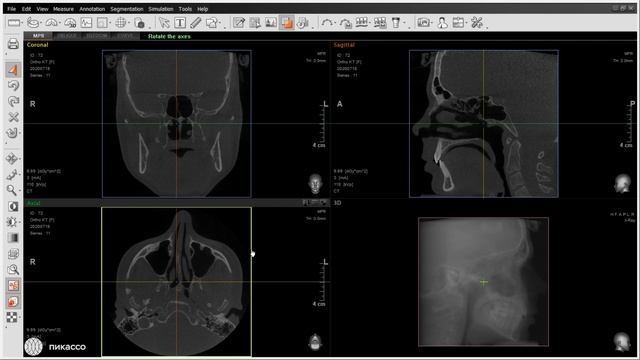640x360 pixels.
Task: Click the Coronal view label
Action: [x=37, y=45]
